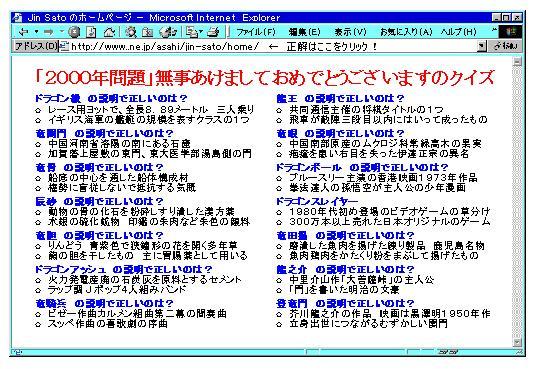Open the Search toolbar icon
The height and width of the screenshot is (369, 539).
click(x=131, y=32)
